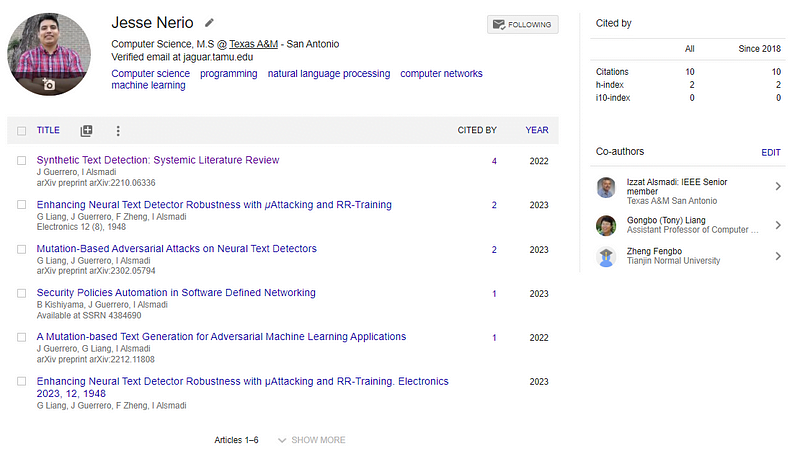Click Zheng Fengbo's co-author avatar
The image size is (800, 461).
[606, 256]
